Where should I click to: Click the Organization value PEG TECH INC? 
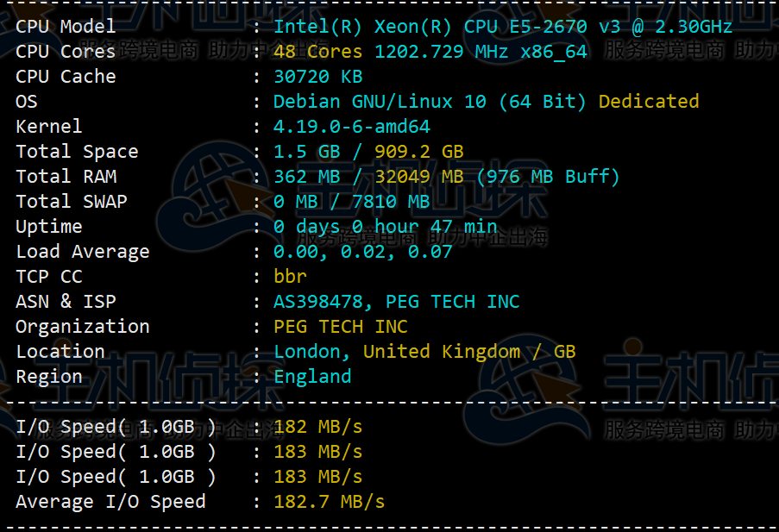(340, 327)
